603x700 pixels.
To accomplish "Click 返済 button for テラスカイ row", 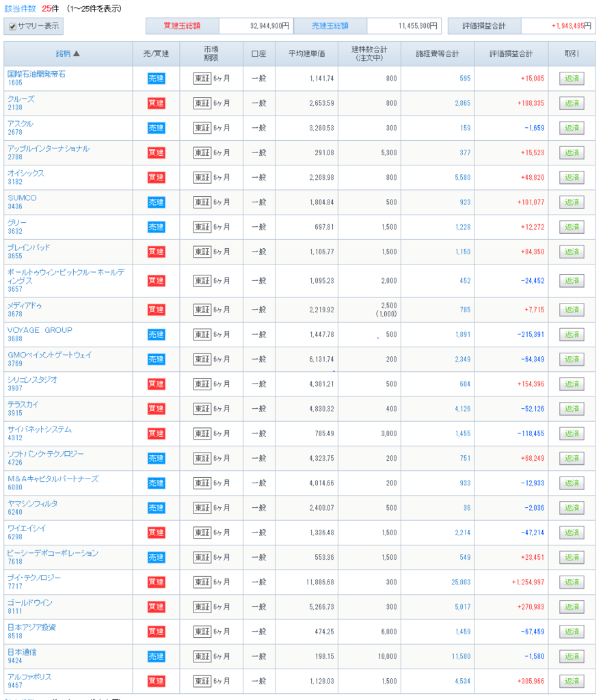I will pos(572,409).
